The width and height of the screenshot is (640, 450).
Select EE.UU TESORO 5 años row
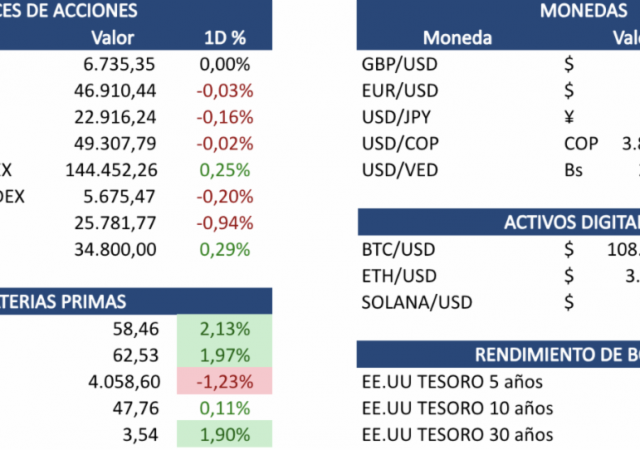click(452, 382)
